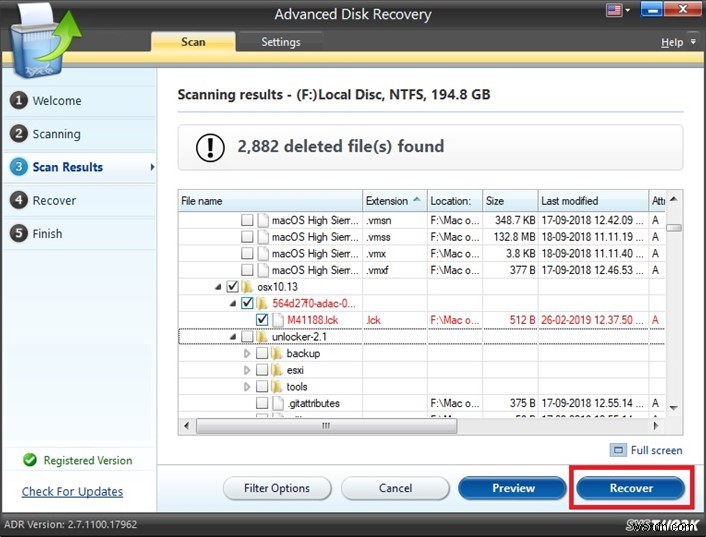Screen dimensions: 706x537
Task: Click the M41188.lck file icon
Action: (278, 320)
